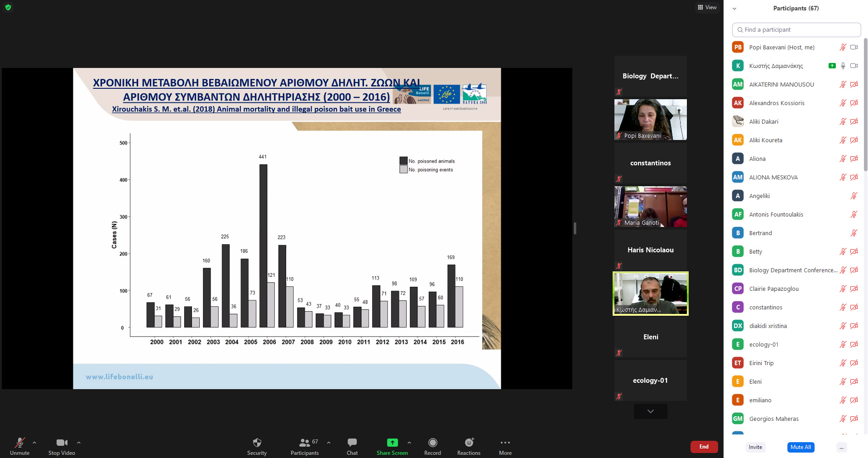The width and height of the screenshot is (868, 458).
Task: Open the Security shield menu
Action: point(257,446)
